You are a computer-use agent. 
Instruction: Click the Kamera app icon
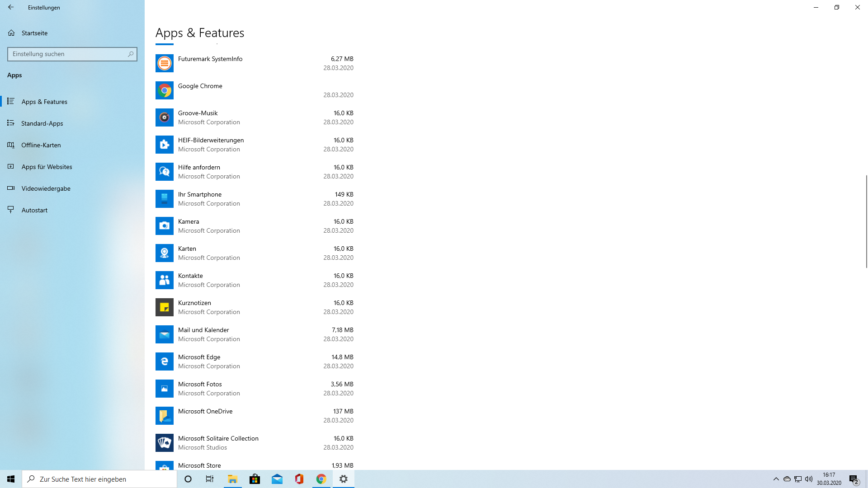(165, 226)
